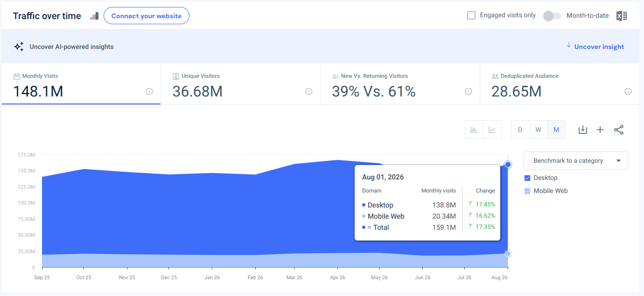Image resolution: width=644 pixels, height=296 pixels.
Task: Select the Deduplicated Audience metric tab
Action: click(560, 84)
